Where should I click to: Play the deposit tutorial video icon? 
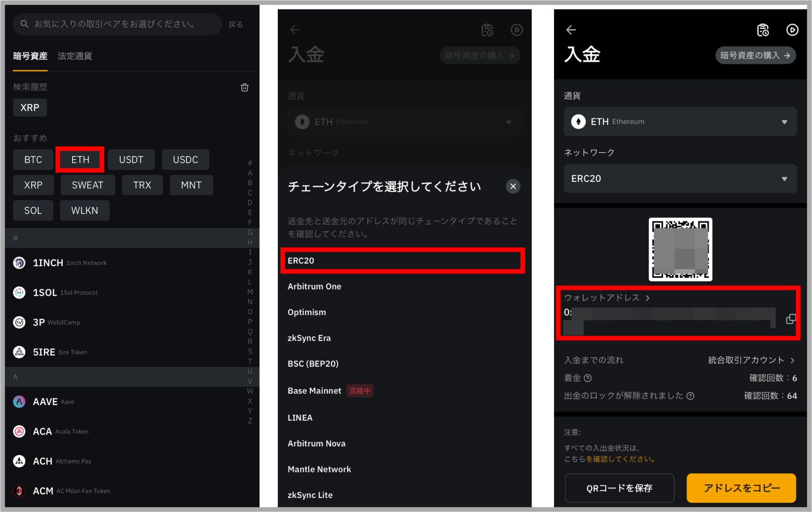point(792,30)
